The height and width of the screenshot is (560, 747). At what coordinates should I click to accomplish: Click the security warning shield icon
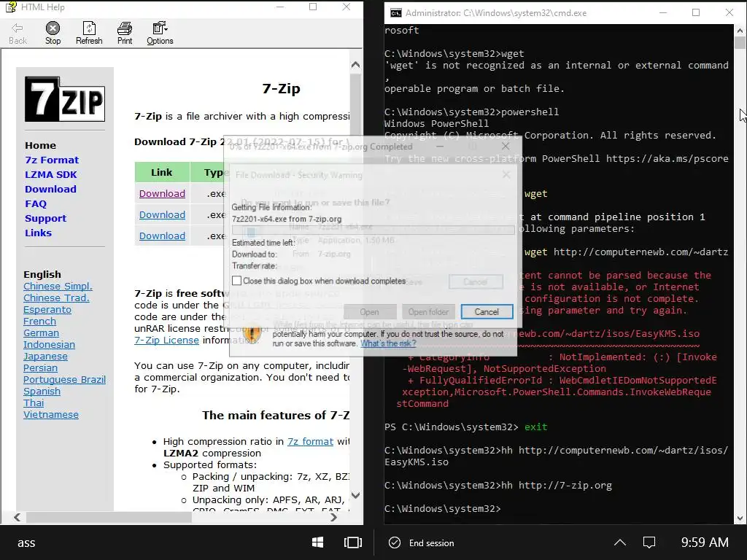[252, 334]
